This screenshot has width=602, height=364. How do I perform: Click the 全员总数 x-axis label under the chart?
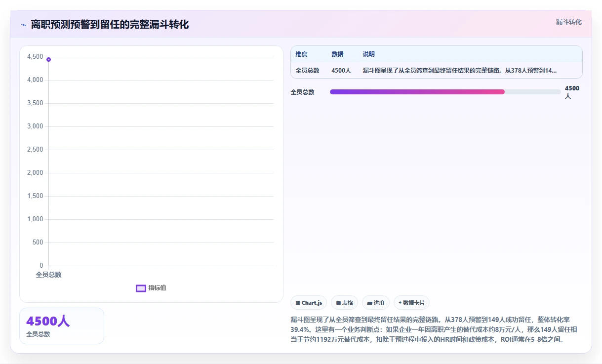[49, 275]
